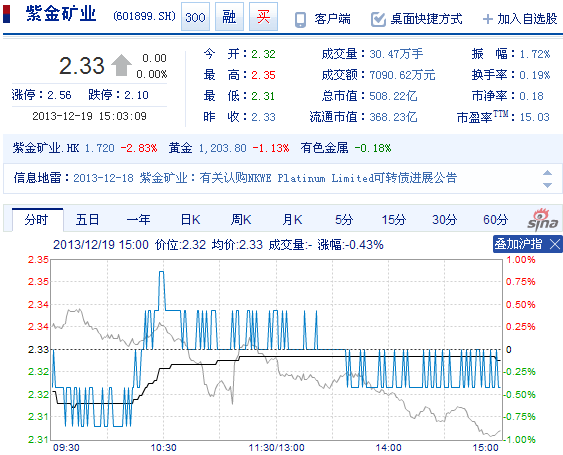Click the 300 index badge
The image size is (563, 455).
point(195,17)
